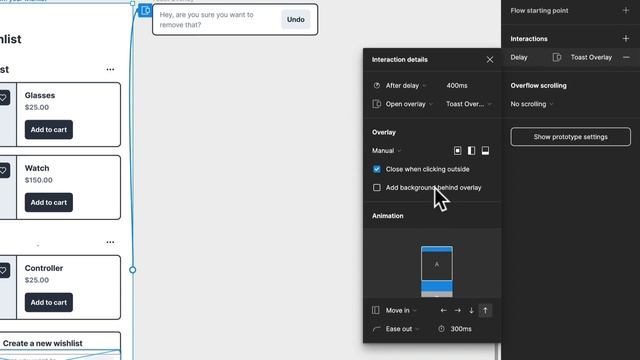Edit the 300ms animation duration
The width and height of the screenshot is (640, 360).
461,329
